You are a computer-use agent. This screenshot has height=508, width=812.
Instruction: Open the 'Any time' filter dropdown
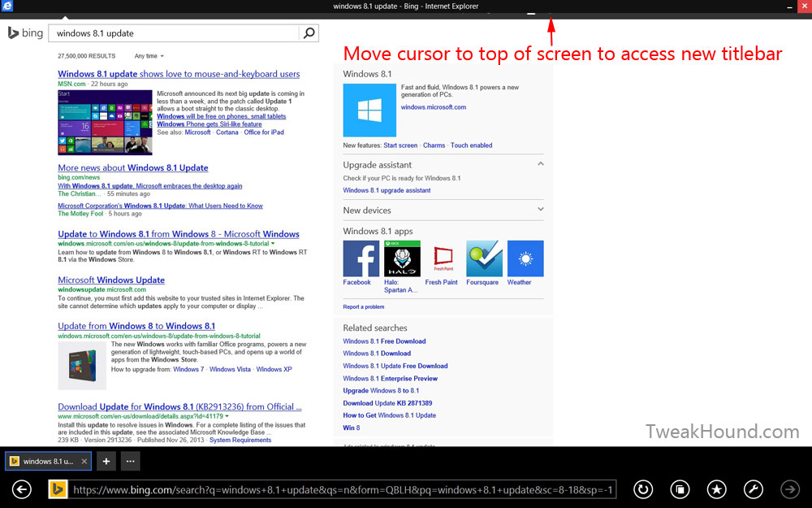pyautogui.click(x=149, y=56)
